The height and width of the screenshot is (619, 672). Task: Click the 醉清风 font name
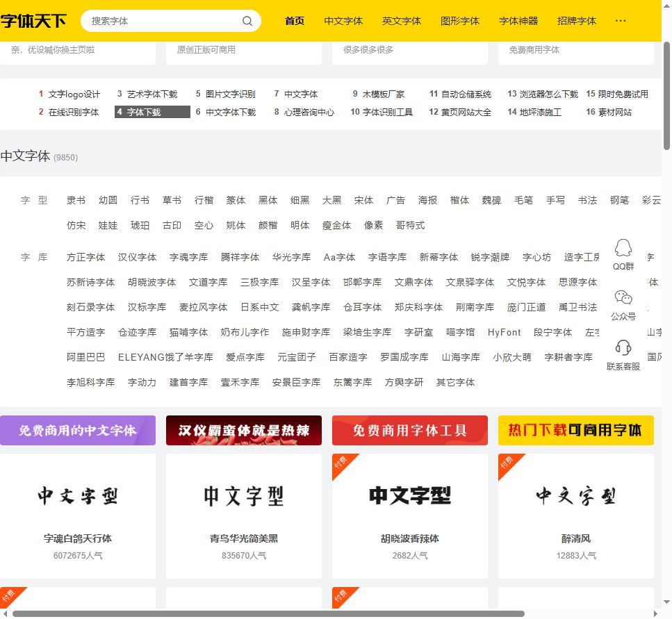(576, 538)
